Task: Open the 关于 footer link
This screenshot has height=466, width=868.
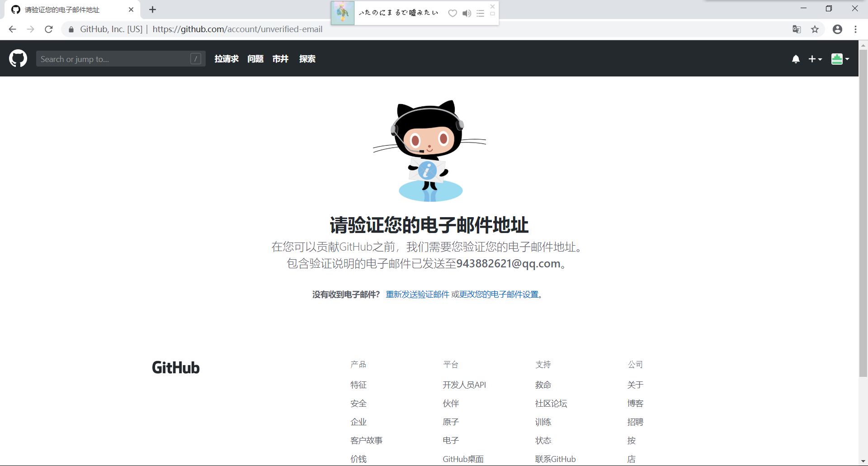Action: point(635,385)
